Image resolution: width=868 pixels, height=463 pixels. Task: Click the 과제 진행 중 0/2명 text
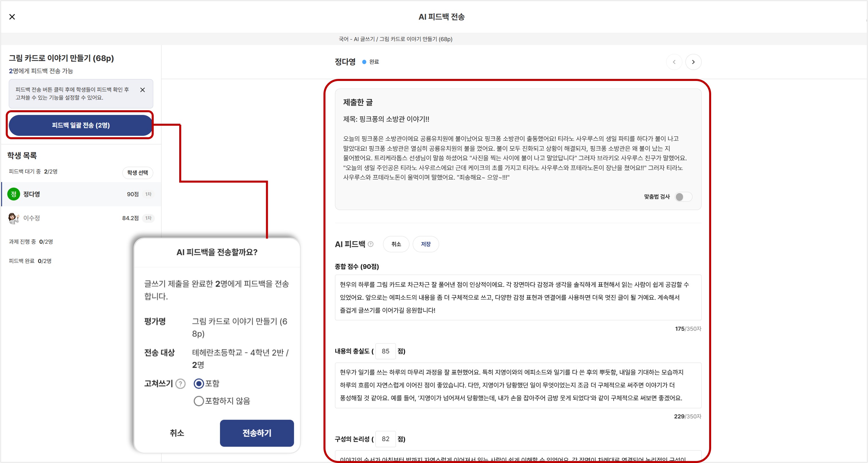click(31, 241)
